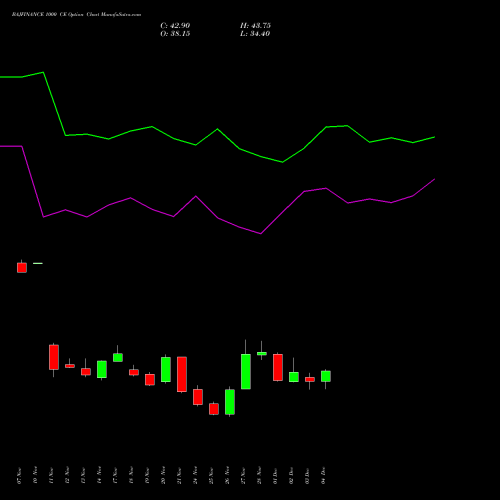The width and height of the screenshot is (500, 500).
Task: Click the 12 Nov date label
Action: click(67, 475)
